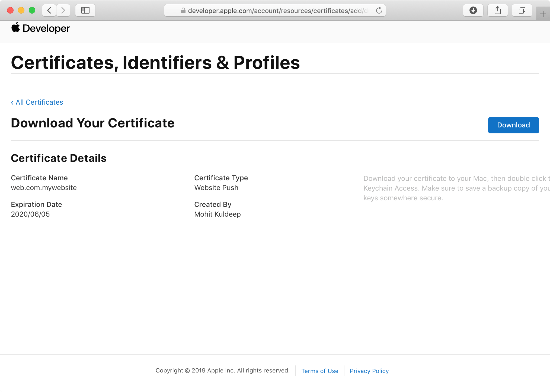Click the yellow minimize window button
Viewport: 550px width, 392px height.
(x=21, y=11)
